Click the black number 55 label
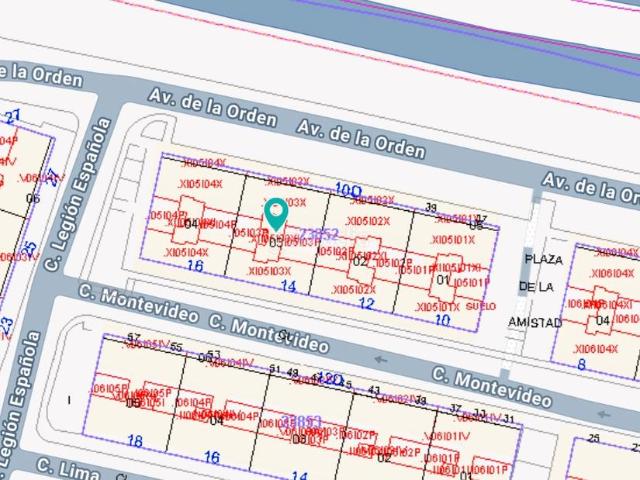 click(176, 347)
